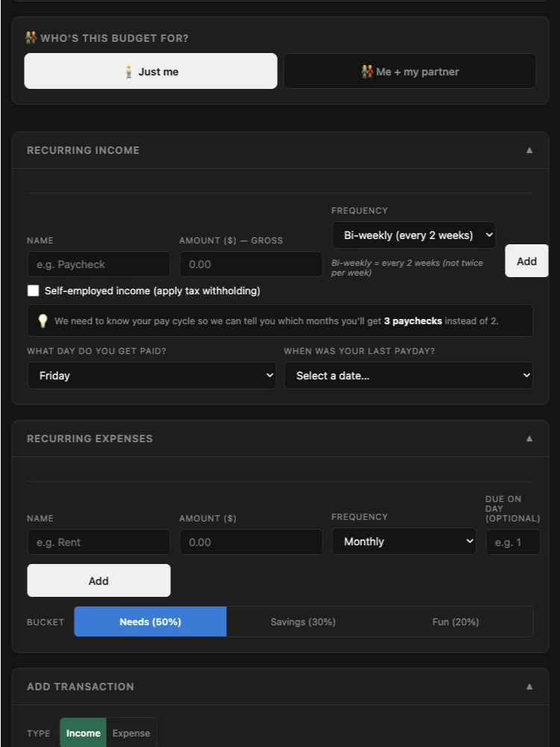Click the "Self-employed income (apply tax withholding)" label
560x747 pixels.
[152, 291]
